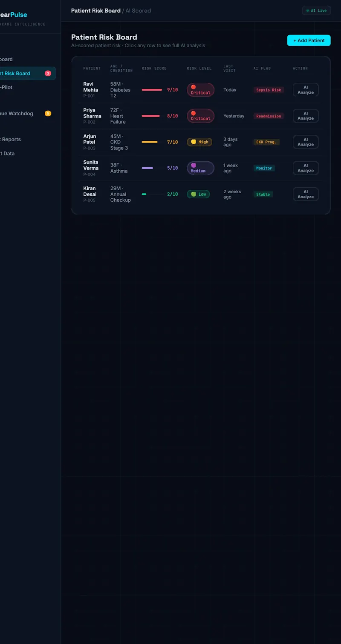This screenshot has height=644, width=341.
Task: Click patient ID P-003
Action: coord(90,148)
